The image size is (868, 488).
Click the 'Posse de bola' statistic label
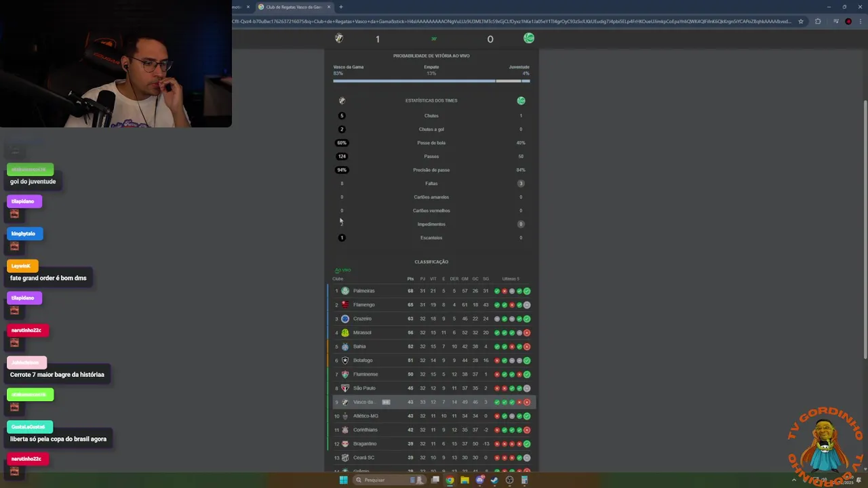[x=431, y=143]
